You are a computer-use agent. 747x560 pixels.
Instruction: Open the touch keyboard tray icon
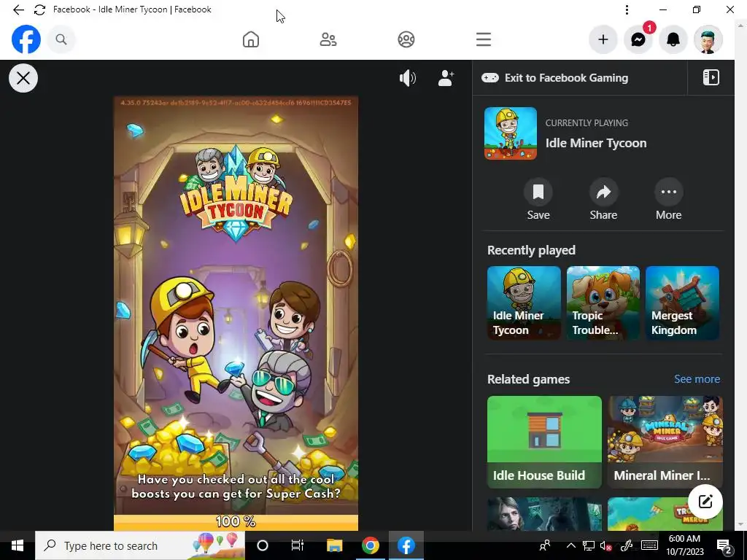click(650, 545)
